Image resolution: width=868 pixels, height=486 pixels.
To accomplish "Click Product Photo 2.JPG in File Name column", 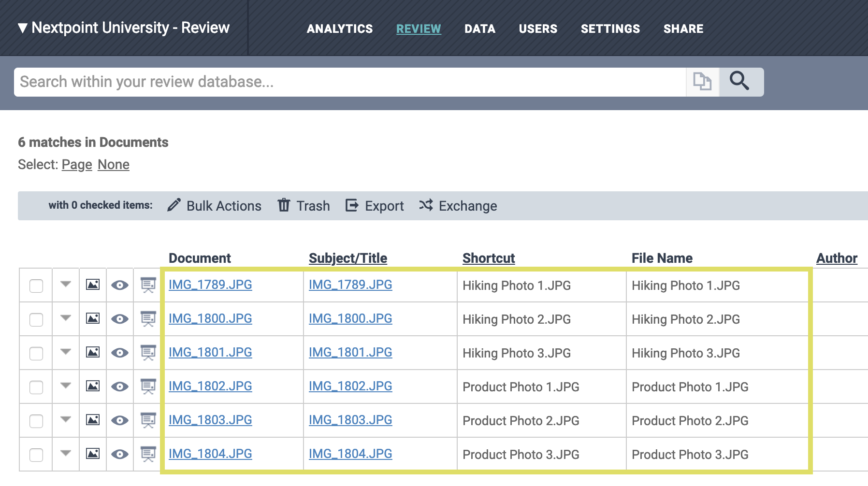I will coord(690,421).
